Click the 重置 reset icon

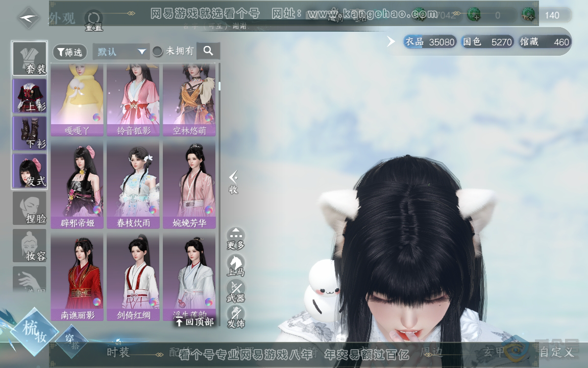[93, 20]
